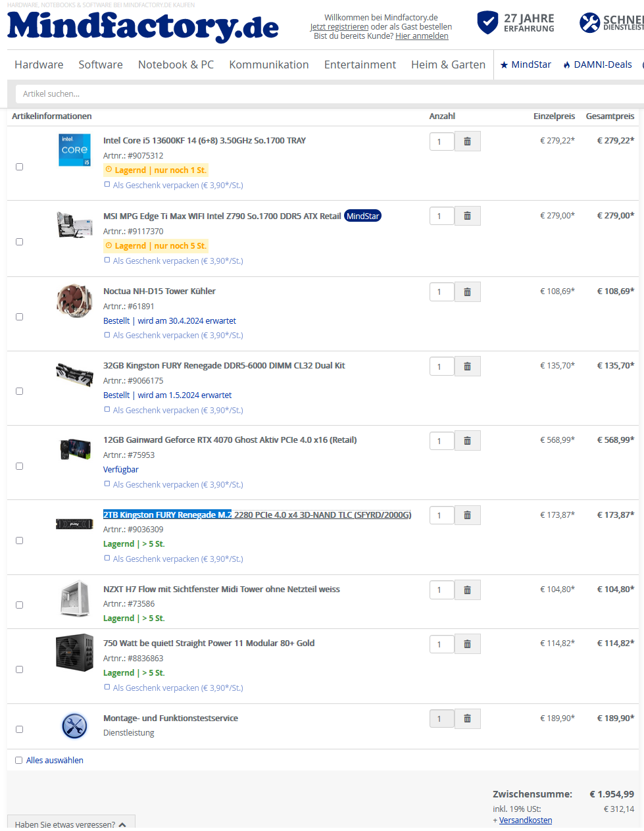Open the Entertainment menu
644x831 pixels.
coord(360,64)
